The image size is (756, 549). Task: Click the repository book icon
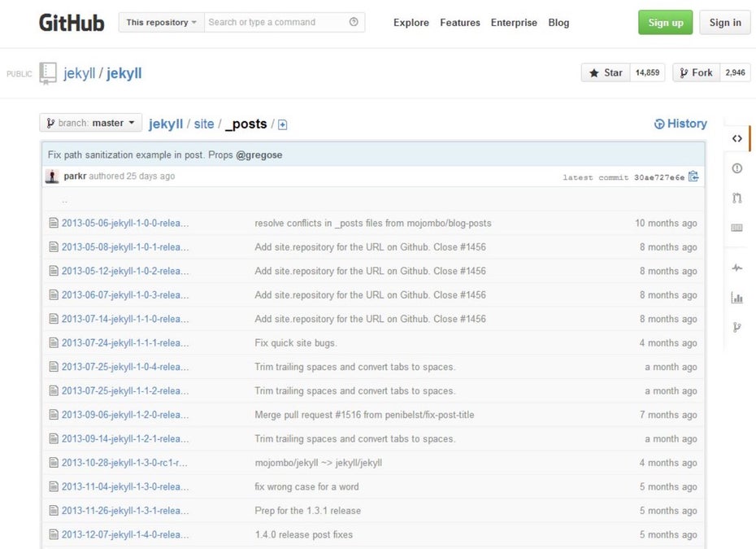tap(48, 73)
